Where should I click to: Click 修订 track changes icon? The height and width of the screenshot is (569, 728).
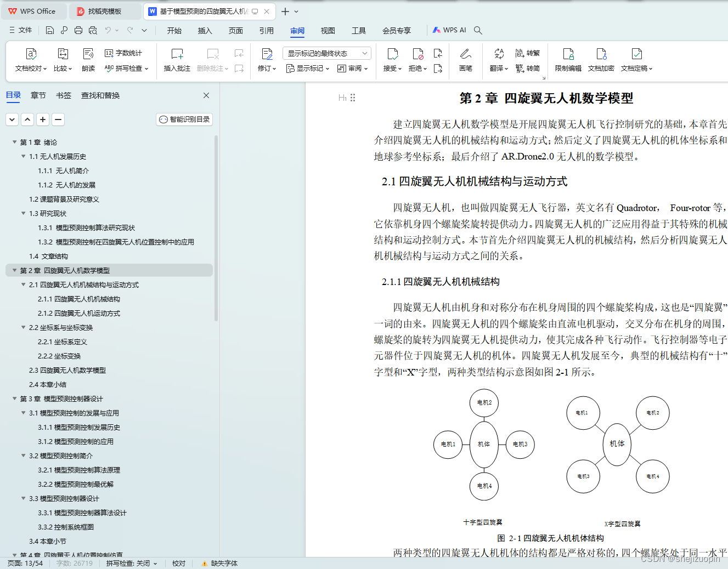267,54
